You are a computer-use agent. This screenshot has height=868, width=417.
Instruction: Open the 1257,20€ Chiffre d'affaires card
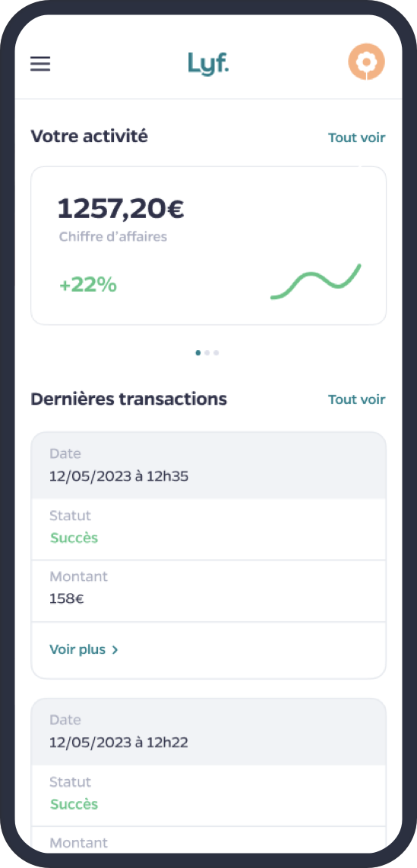(x=208, y=245)
